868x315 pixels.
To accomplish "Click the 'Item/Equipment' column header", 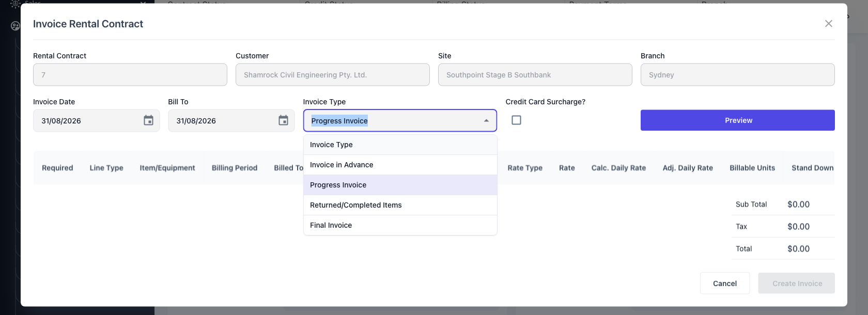I will point(167,168).
